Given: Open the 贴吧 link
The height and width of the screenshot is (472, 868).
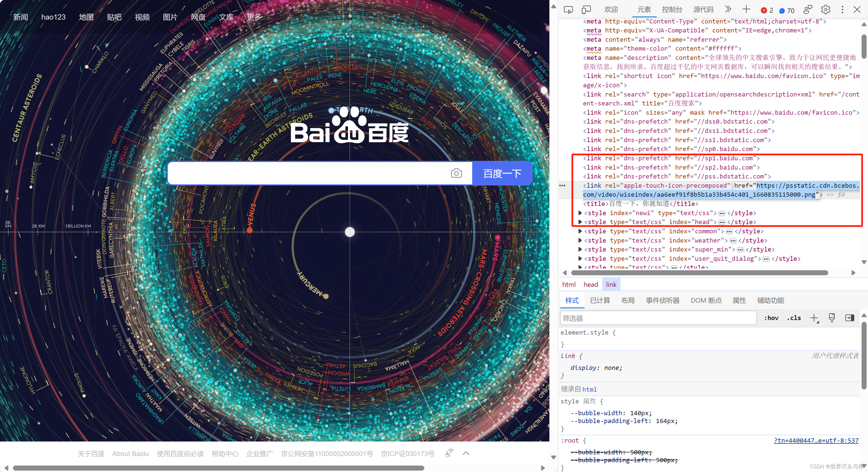Looking at the screenshot, I should tap(114, 17).
